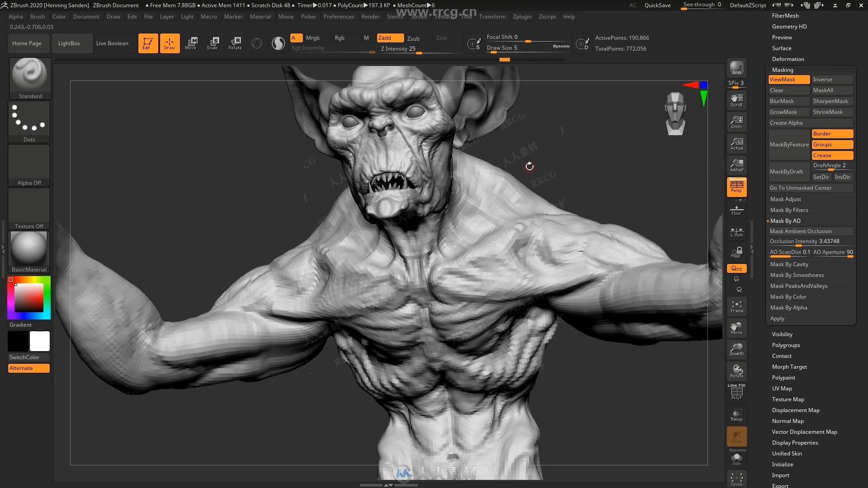The image size is (868, 488).
Task: Select the Zoom canvas icon
Action: pyautogui.click(x=736, y=122)
